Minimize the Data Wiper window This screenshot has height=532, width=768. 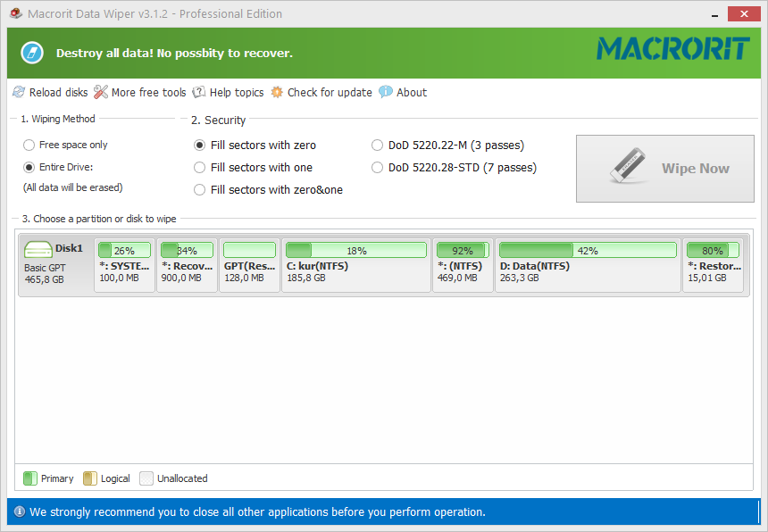click(714, 14)
